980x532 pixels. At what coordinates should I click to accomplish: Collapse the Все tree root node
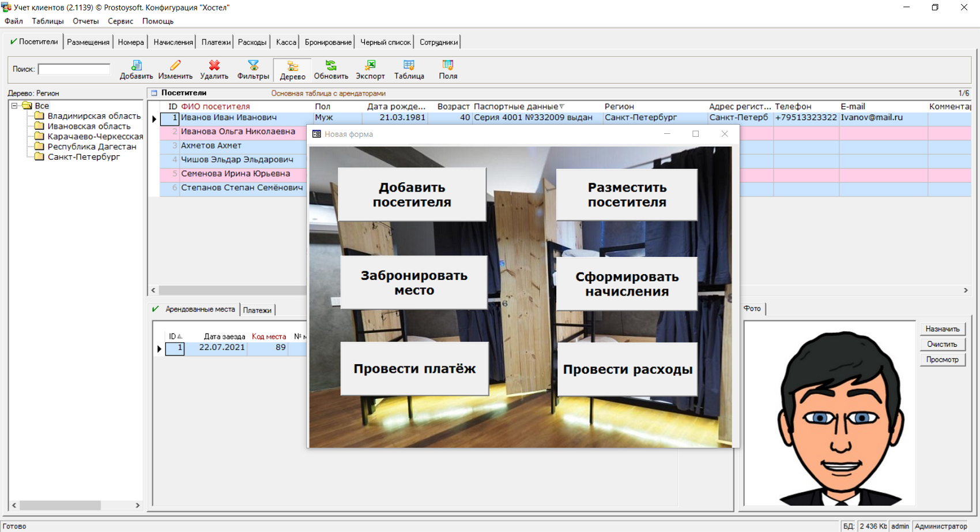[14, 106]
